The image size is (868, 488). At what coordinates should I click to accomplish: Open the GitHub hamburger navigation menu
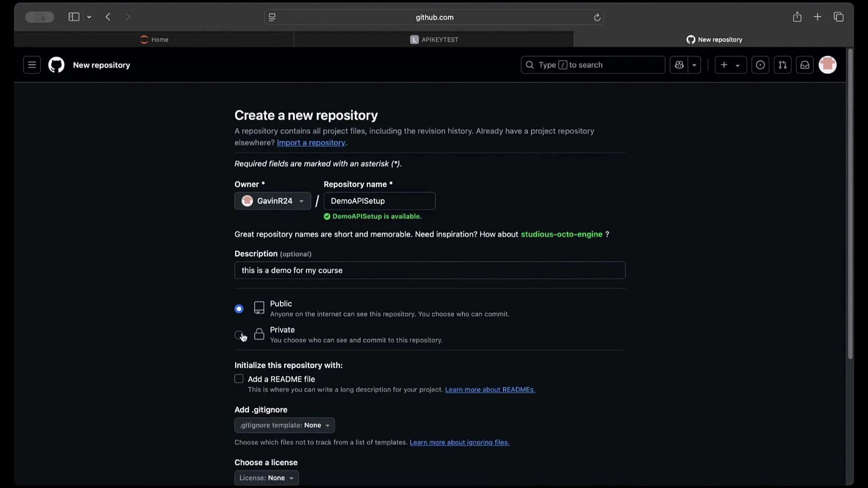(32, 65)
